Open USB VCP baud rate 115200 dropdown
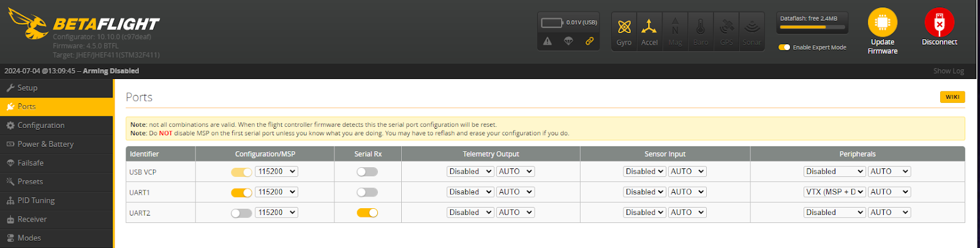980x248 pixels. point(276,172)
